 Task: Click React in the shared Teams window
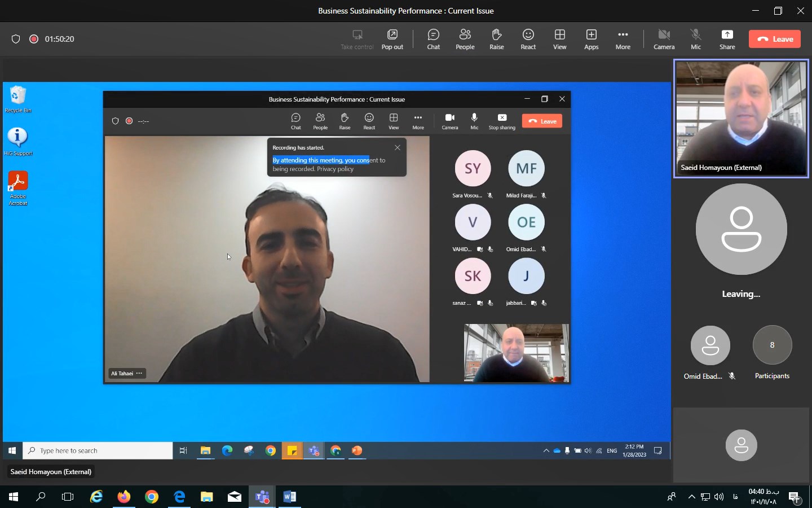pos(369,121)
